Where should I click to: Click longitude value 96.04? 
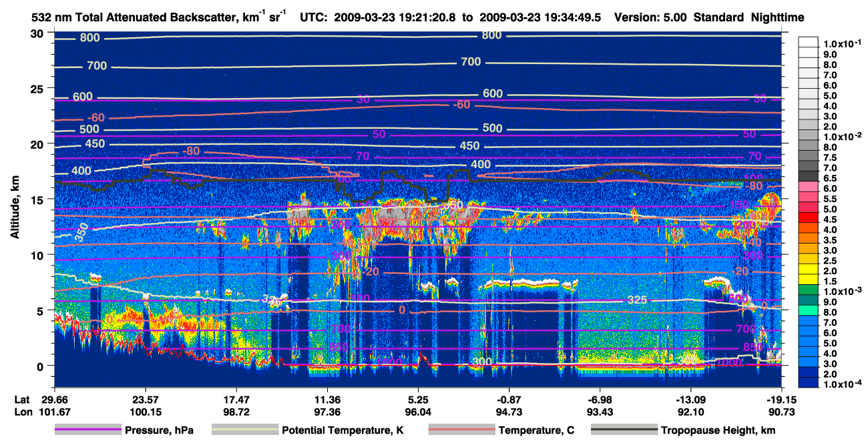click(x=418, y=412)
